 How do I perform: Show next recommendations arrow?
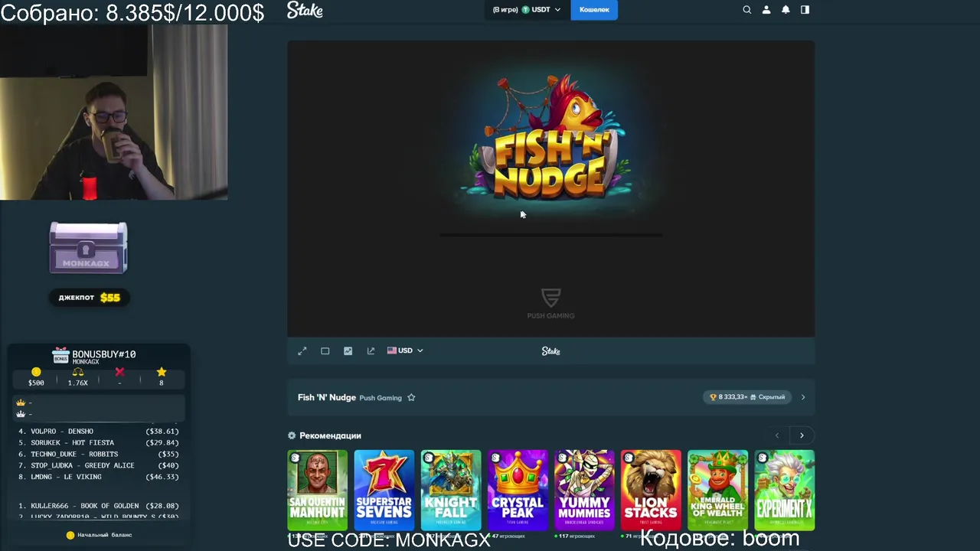pyautogui.click(x=802, y=435)
